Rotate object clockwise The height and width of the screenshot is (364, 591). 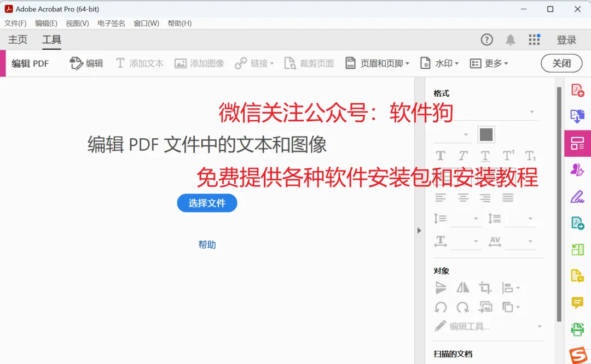click(x=463, y=307)
